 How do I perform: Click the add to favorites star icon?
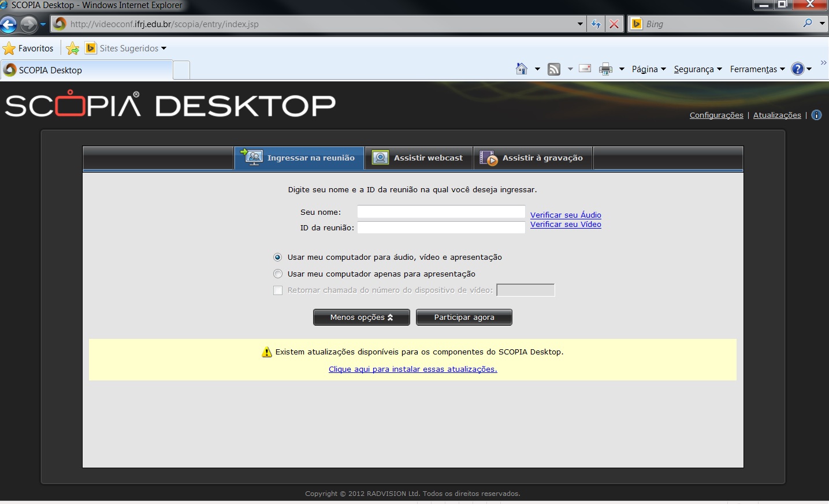pos(72,48)
